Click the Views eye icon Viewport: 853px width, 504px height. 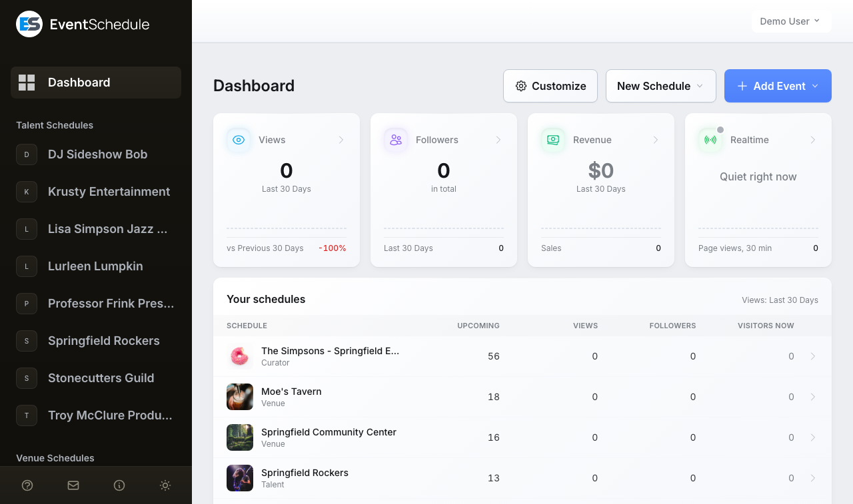coord(239,140)
